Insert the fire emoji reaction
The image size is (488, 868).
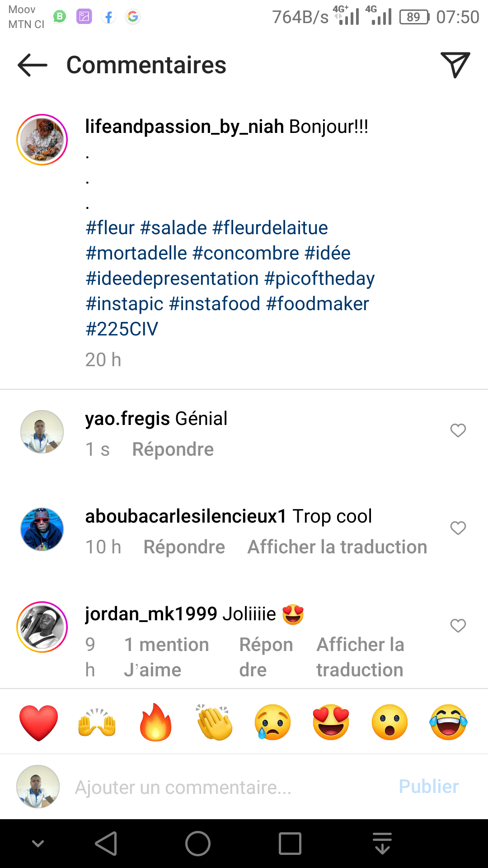click(x=156, y=722)
